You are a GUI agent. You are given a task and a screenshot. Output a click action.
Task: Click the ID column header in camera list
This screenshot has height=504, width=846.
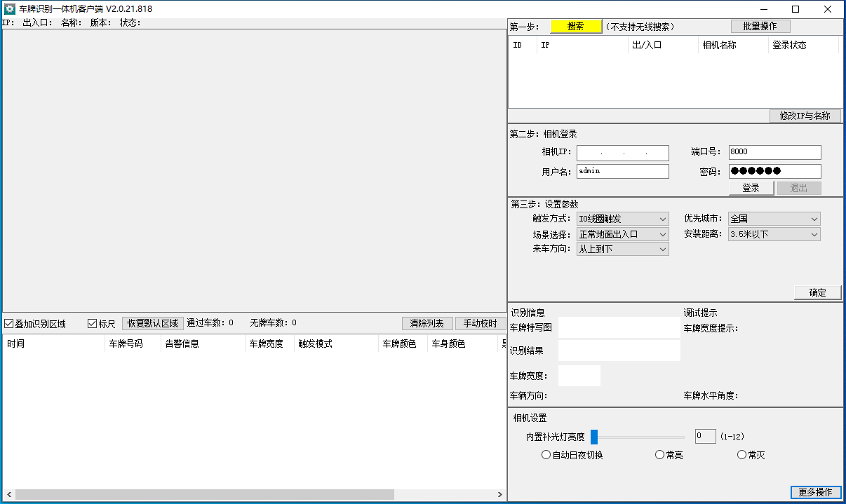pyautogui.click(x=523, y=45)
